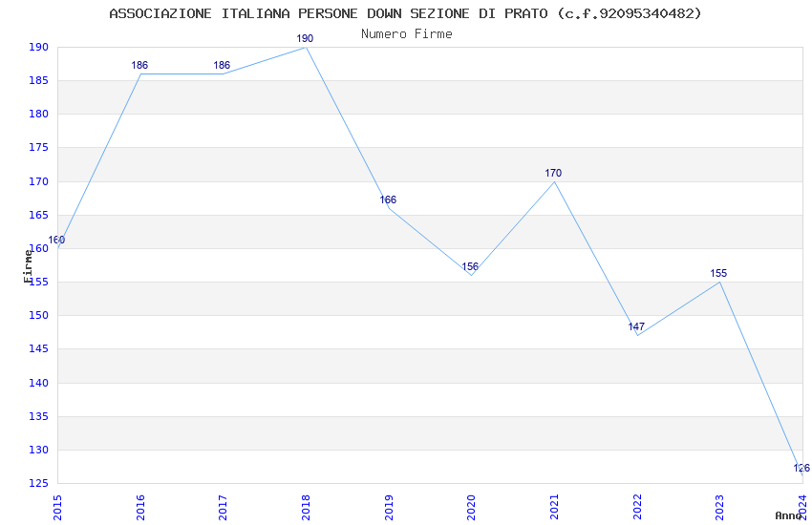
Task: Click the final data label 126
Action: click(x=801, y=468)
